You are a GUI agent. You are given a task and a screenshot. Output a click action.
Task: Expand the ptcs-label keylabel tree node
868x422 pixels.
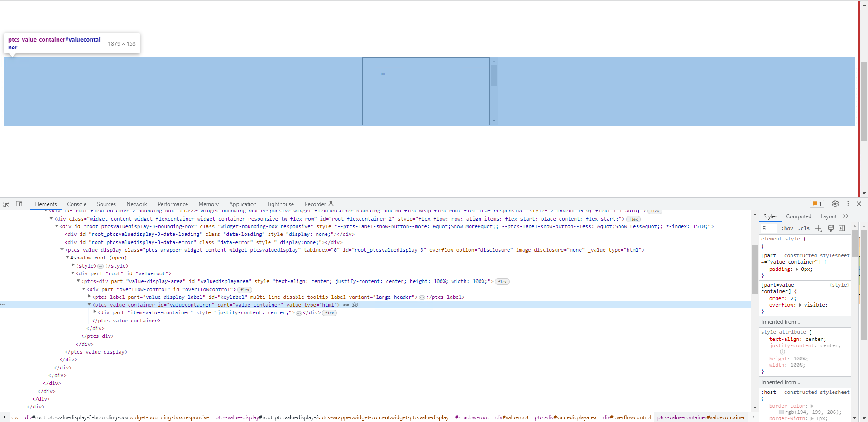(89, 297)
